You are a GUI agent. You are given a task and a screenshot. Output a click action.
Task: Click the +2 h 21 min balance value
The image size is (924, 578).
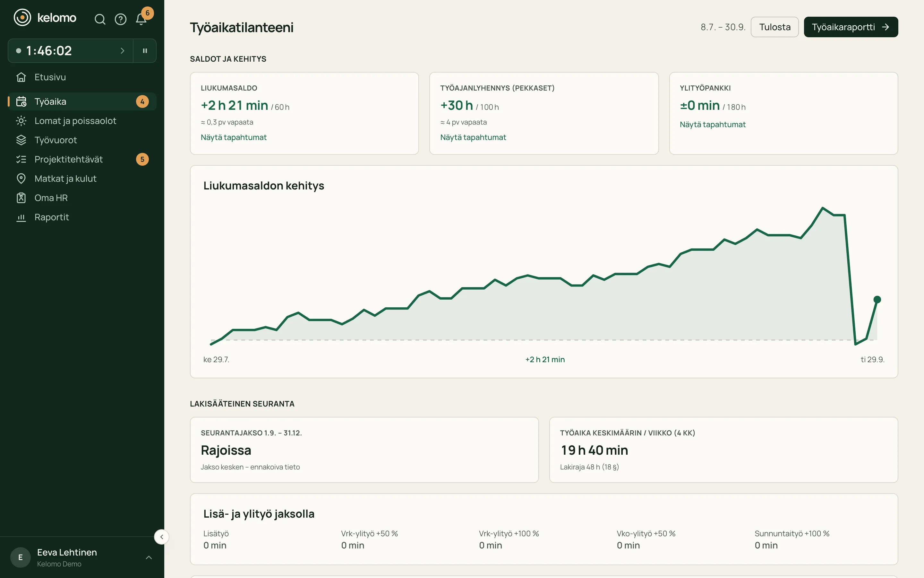click(235, 105)
